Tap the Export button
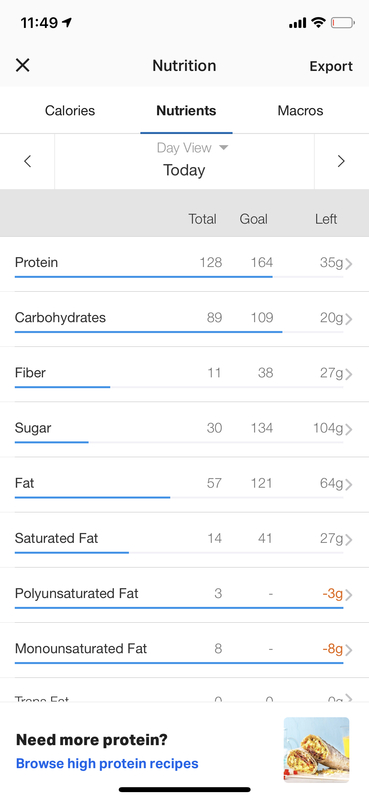The width and height of the screenshot is (369, 800). click(x=331, y=66)
